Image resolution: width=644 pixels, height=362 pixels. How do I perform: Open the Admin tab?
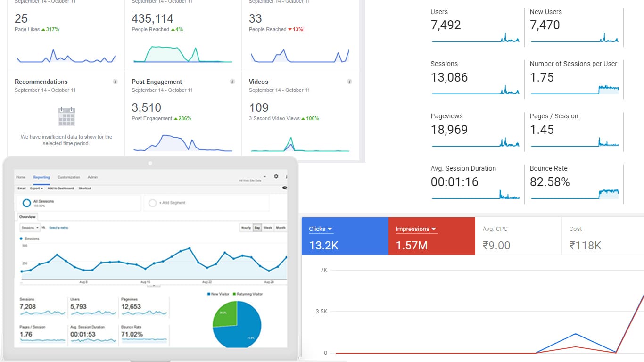point(93,177)
